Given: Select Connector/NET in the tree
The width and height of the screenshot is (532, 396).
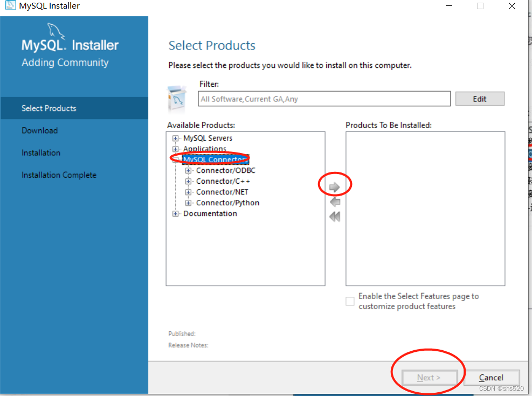Looking at the screenshot, I should coord(222,192).
